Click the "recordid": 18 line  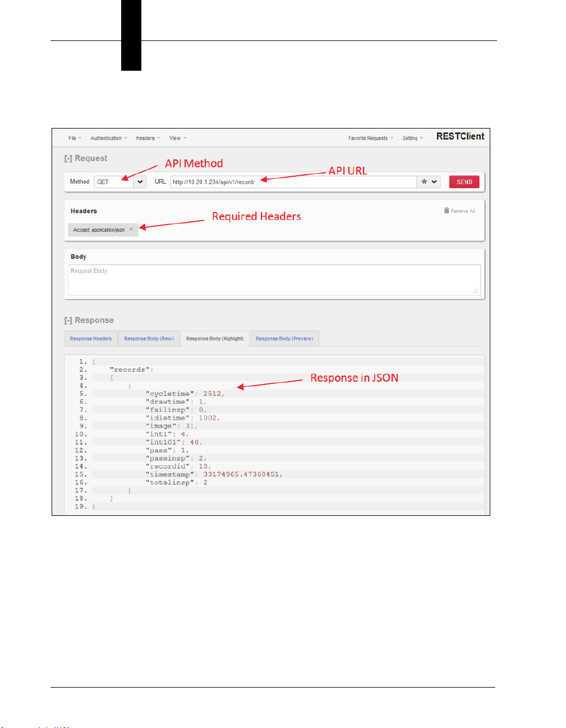pos(178,466)
